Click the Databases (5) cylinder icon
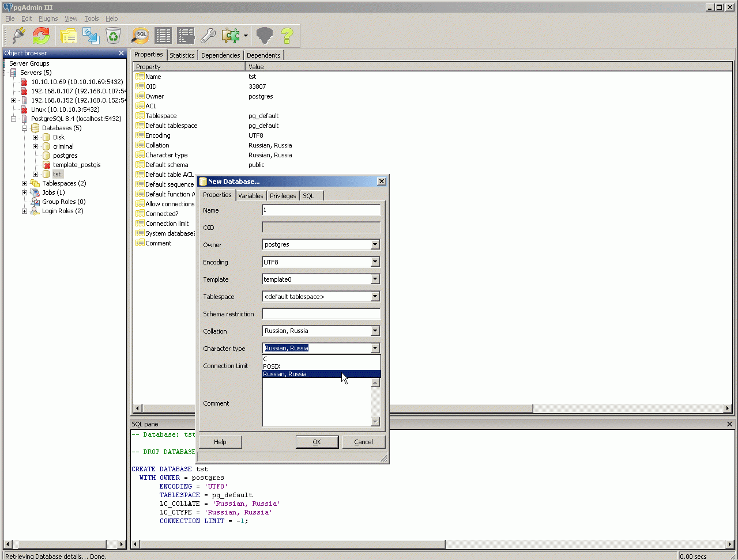Image resolution: width=738 pixels, height=560 pixels. [x=35, y=128]
